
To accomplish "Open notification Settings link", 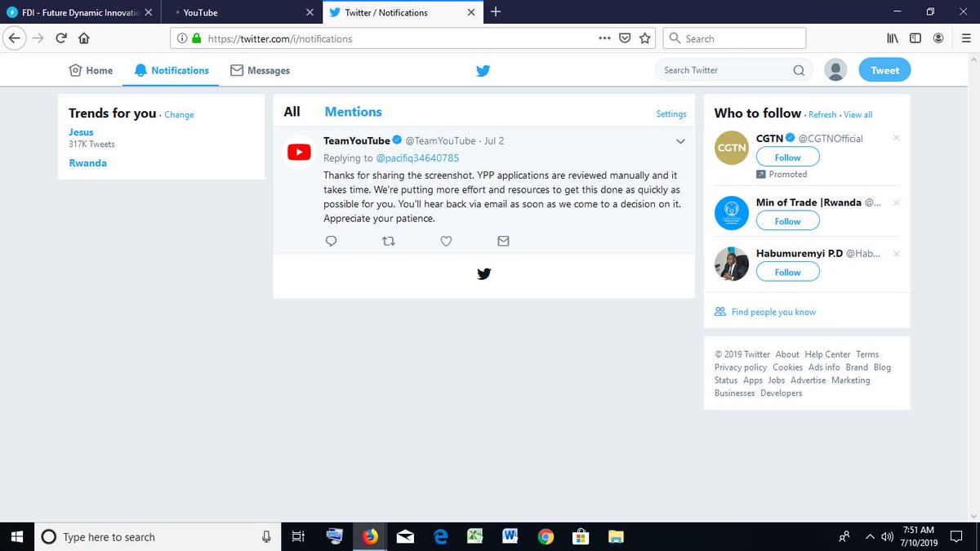I will [671, 114].
